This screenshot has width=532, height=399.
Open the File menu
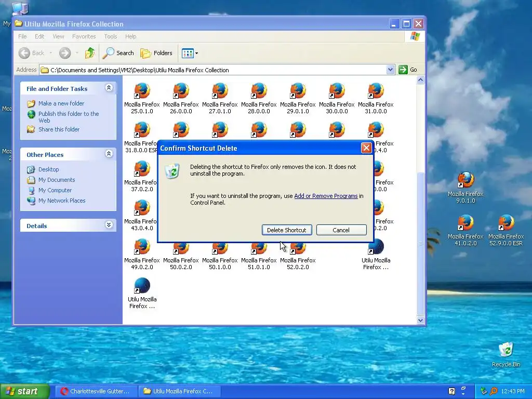click(22, 36)
